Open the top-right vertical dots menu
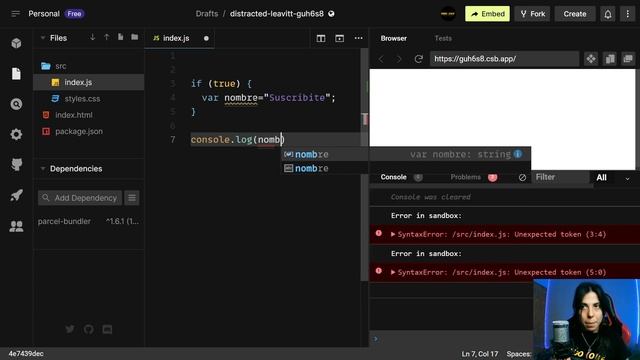 [628, 14]
